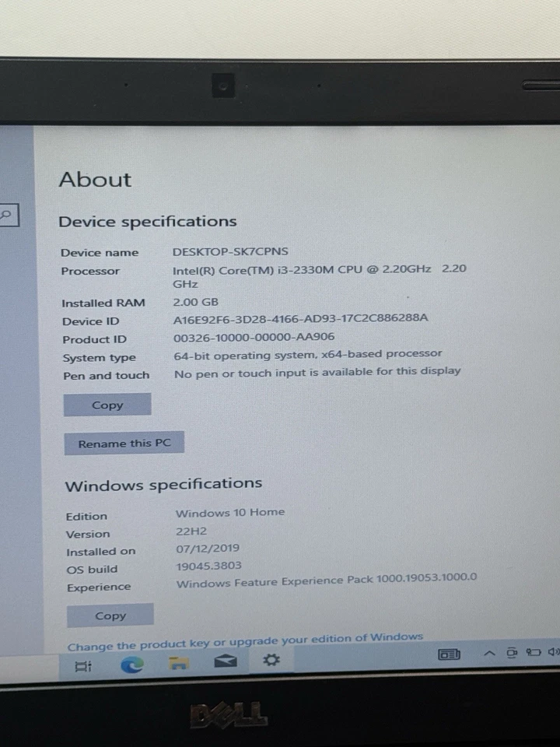Image resolution: width=560 pixels, height=747 pixels.
Task: Copy the Windows specifications
Action: (110, 615)
